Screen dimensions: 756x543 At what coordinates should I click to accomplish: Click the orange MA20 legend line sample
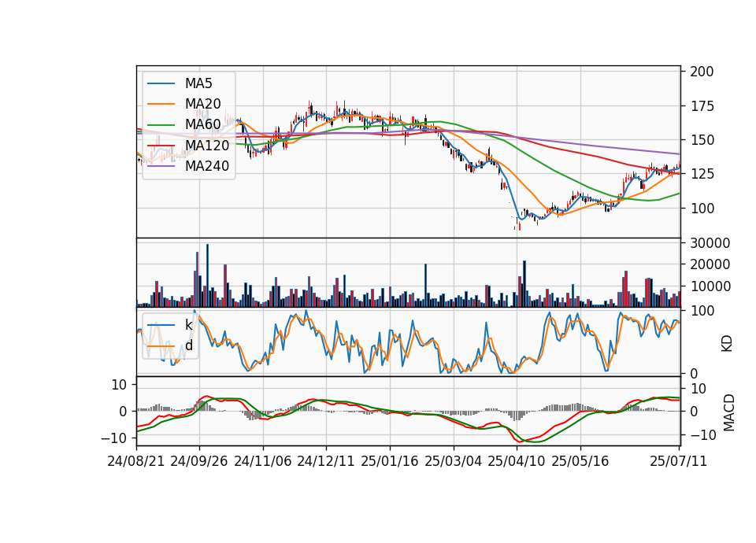[161, 104]
